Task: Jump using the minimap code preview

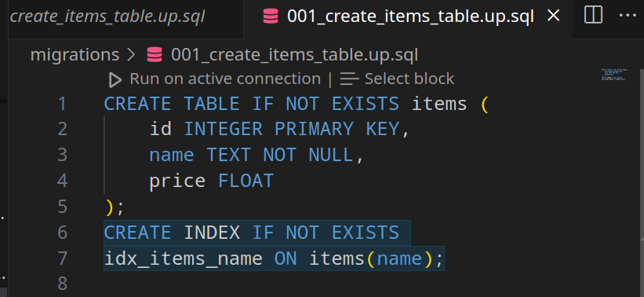Action: coord(613,75)
